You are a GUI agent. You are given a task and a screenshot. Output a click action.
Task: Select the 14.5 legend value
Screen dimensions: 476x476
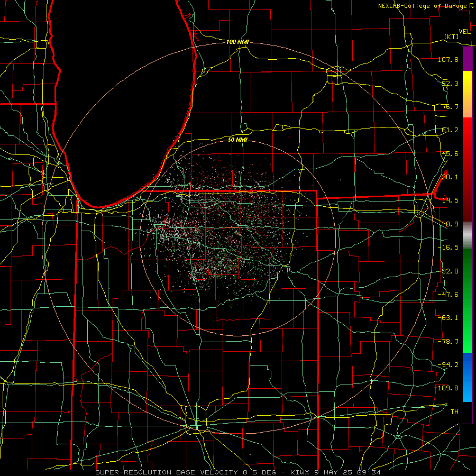point(450,200)
